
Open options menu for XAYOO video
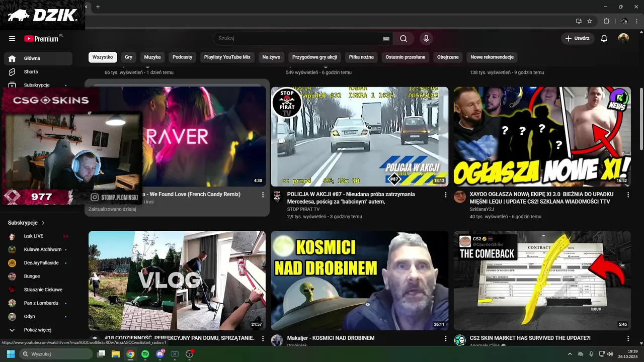click(x=628, y=195)
